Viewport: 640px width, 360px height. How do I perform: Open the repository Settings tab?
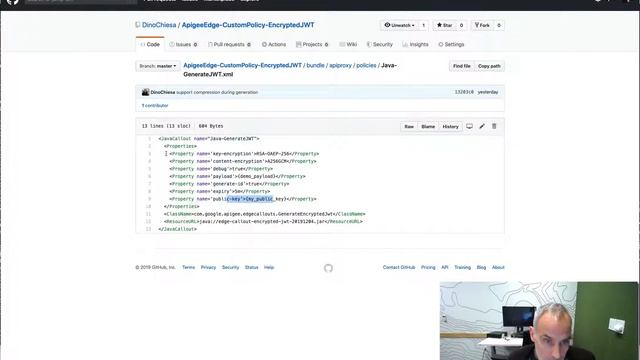point(451,44)
